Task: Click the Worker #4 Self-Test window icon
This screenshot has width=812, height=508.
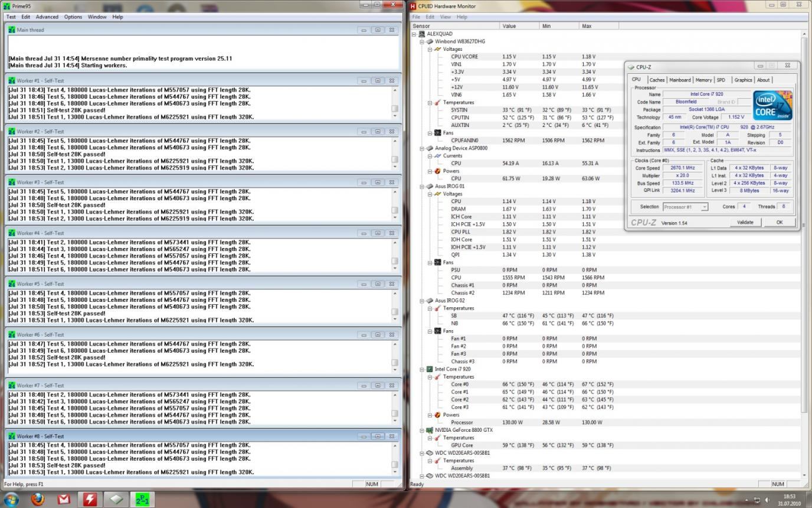Action: click(12, 233)
